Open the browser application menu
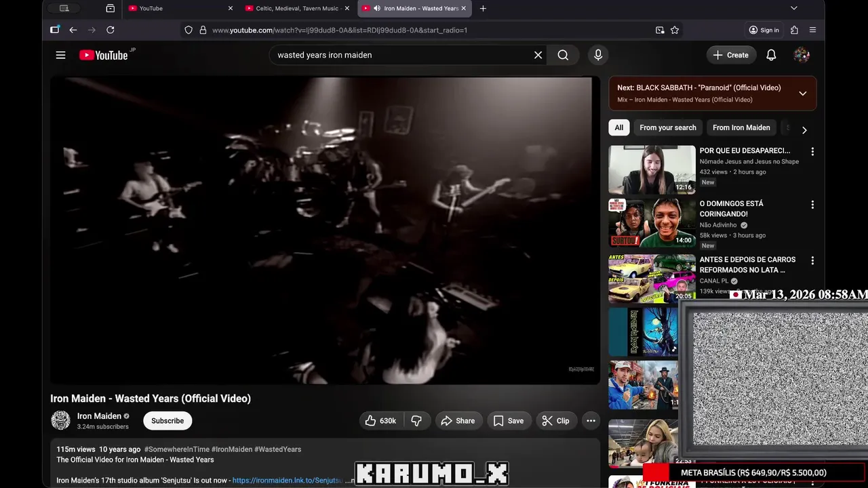 (x=812, y=30)
